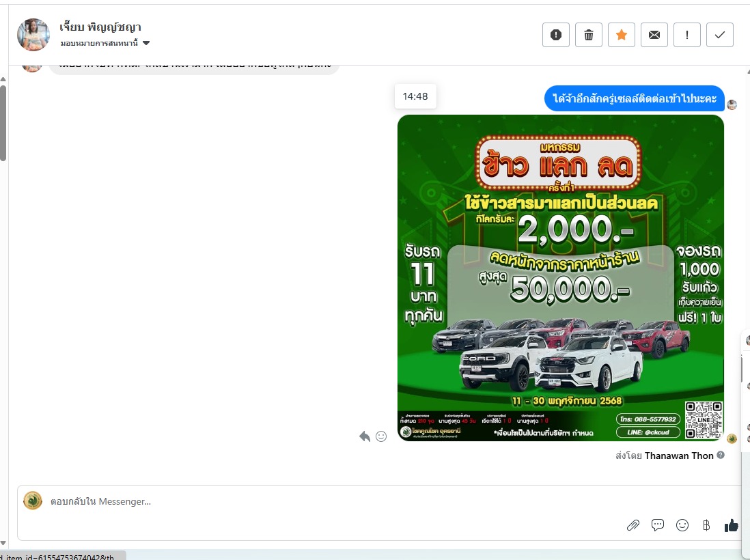Send a thumbs-up like
The image size is (750, 560).
tap(731, 526)
